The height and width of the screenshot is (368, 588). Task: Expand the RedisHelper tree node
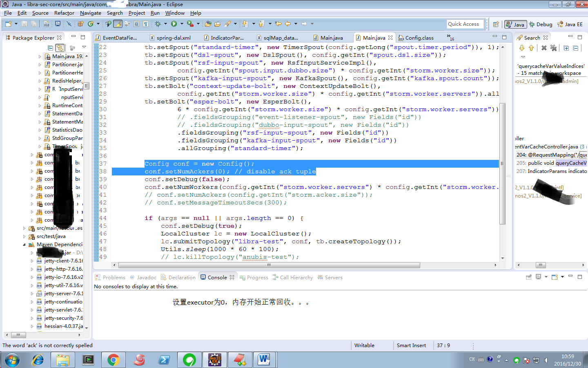tap(40, 81)
